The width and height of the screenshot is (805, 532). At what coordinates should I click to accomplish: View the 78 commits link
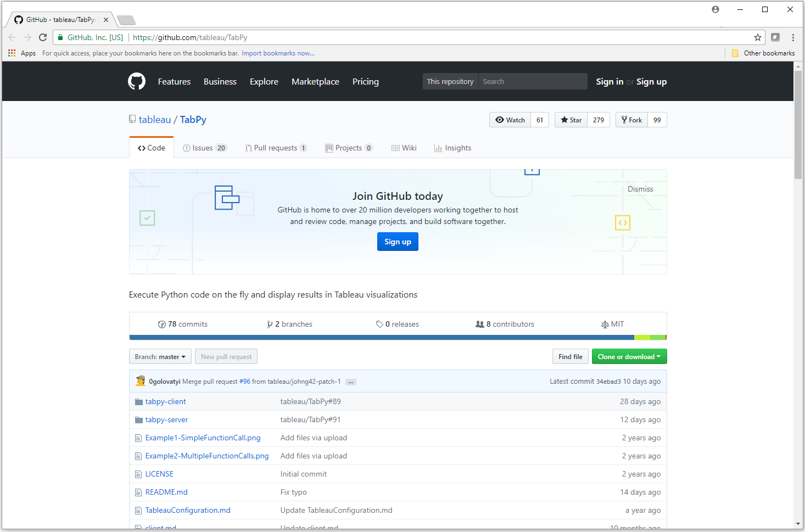point(183,324)
